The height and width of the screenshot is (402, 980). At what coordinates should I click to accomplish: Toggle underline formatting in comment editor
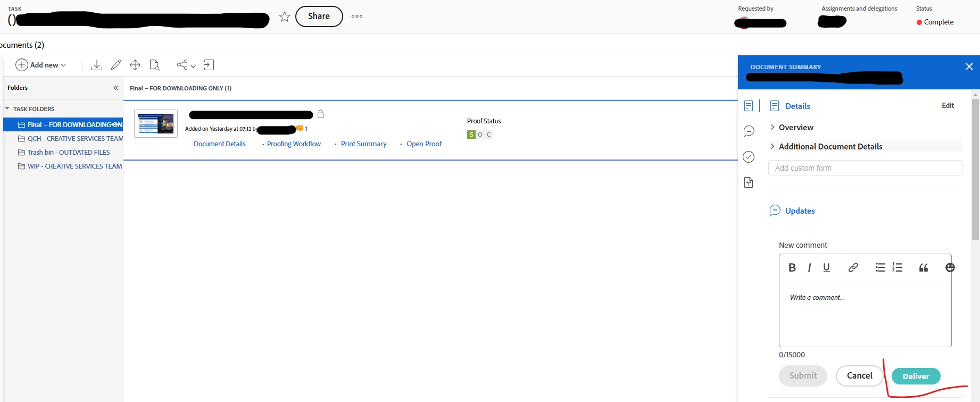tap(826, 267)
